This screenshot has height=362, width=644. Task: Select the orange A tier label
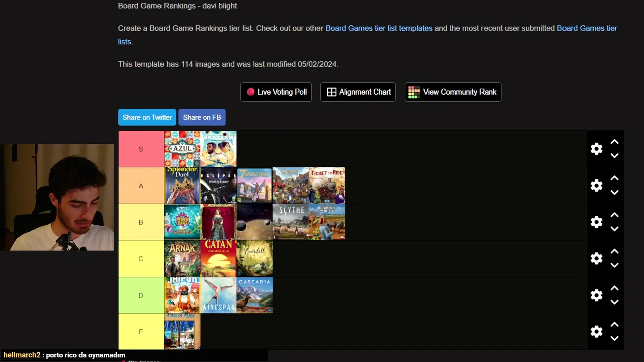(x=141, y=186)
